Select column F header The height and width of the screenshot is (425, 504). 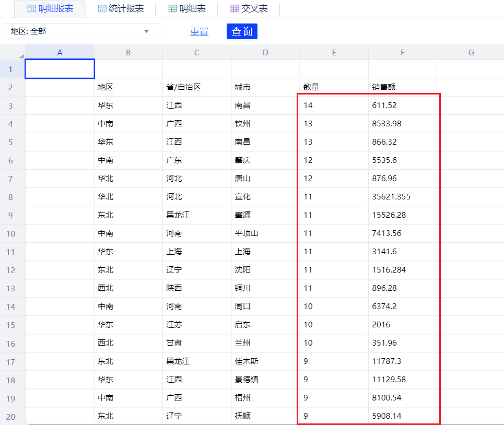[x=402, y=52]
